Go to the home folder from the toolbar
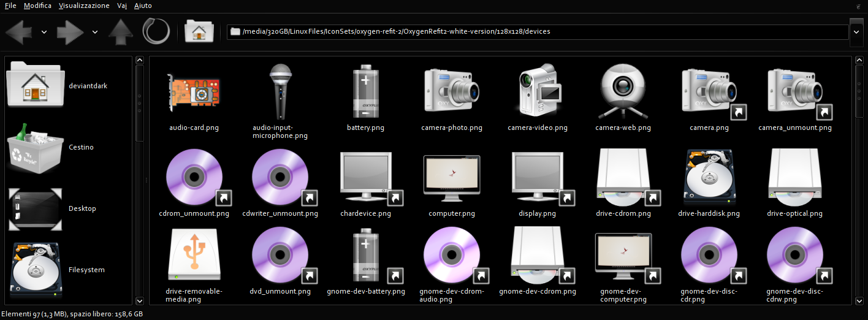Viewport: 868px width, 320px height. pyautogui.click(x=199, y=31)
